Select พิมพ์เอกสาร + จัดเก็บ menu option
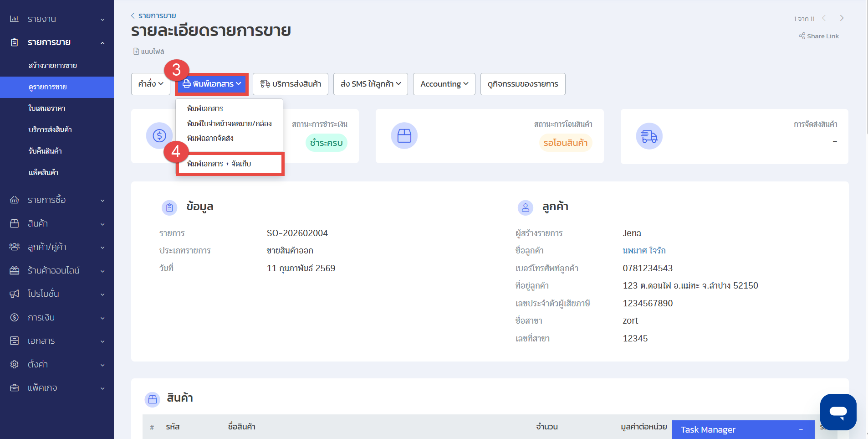This screenshot has width=868, height=439. (x=219, y=164)
